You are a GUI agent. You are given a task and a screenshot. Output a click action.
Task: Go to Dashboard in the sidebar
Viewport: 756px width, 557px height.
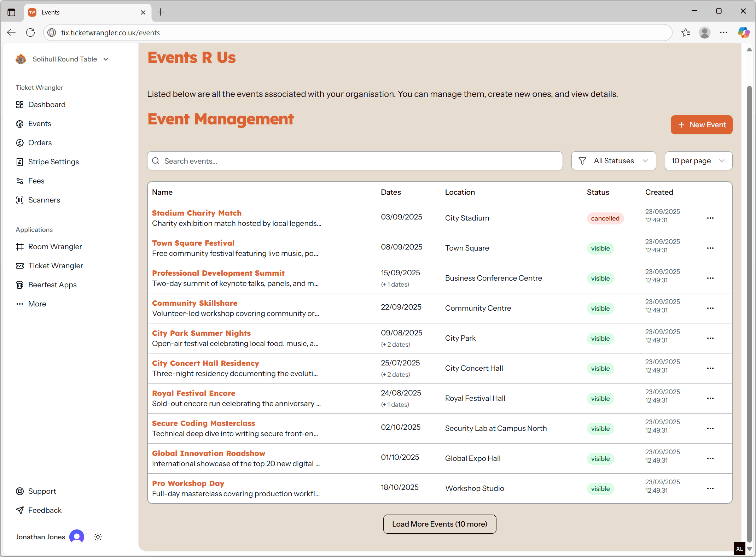point(47,105)
